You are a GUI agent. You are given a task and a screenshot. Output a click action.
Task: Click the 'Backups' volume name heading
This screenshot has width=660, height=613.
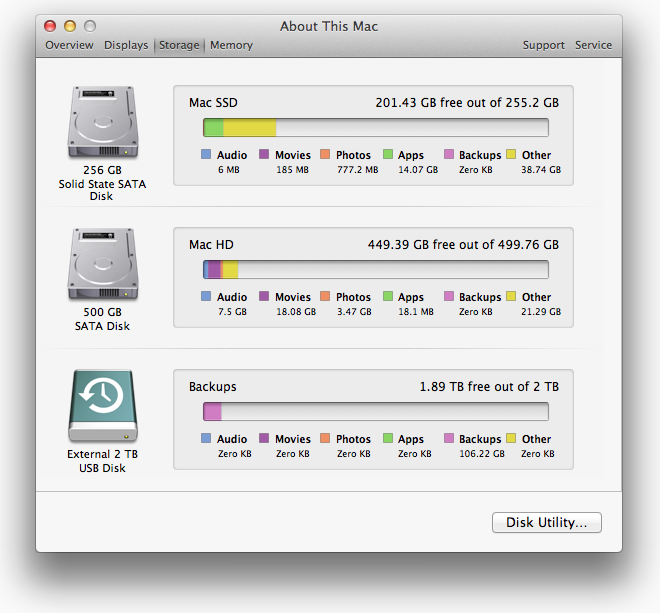click(213, 386)
